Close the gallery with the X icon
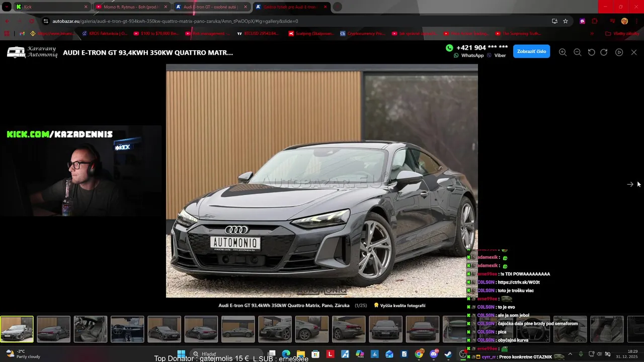Viewport: 644px width, 362px height. tap(634, 52)
